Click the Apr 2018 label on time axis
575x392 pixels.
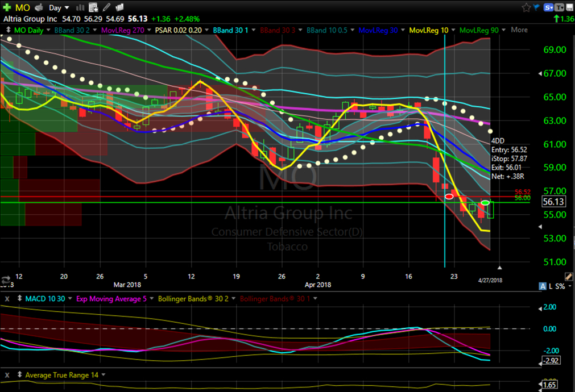(318, 285)
